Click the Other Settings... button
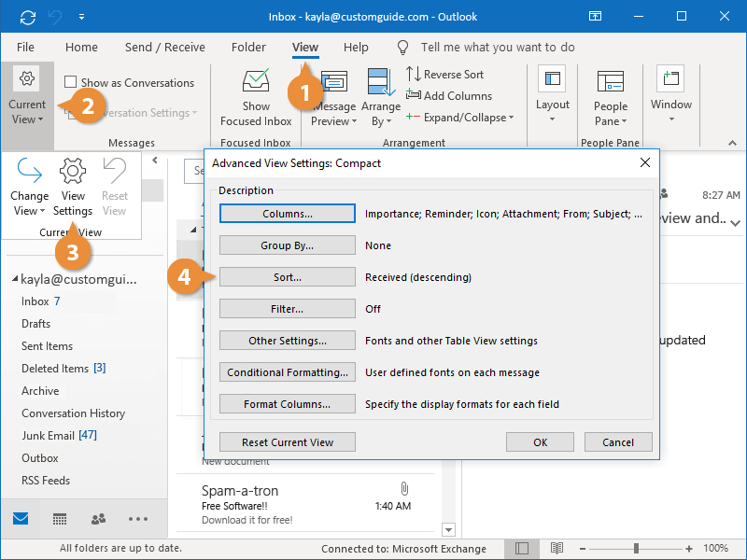 tap(288, 341)
